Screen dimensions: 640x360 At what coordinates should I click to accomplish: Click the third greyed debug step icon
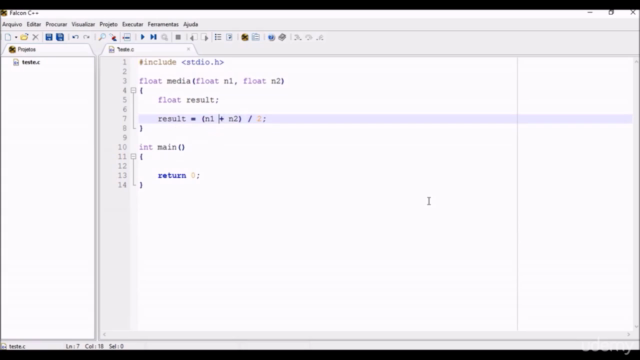pyautogui.click(x=320, y=37)
